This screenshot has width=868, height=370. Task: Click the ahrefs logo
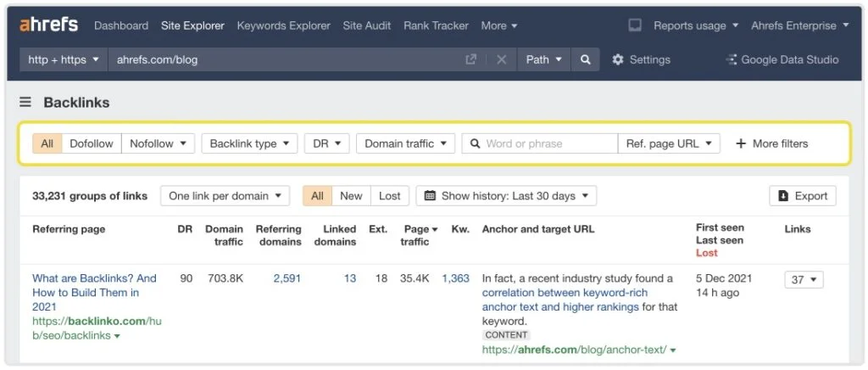point(48,25)
